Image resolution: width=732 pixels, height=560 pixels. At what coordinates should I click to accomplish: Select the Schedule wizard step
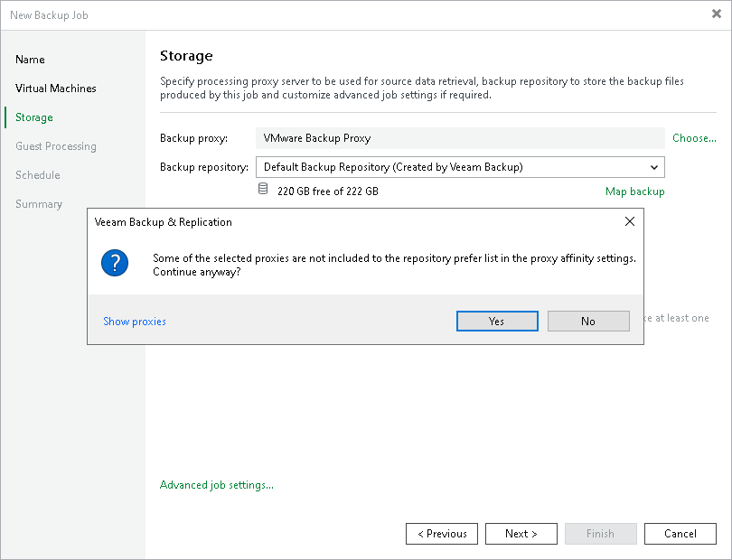tap(38, 175)
